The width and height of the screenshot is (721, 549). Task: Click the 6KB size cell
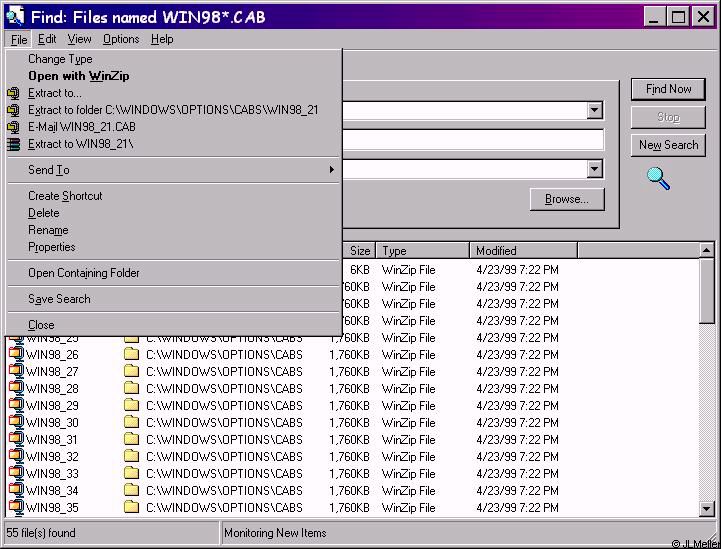[x=360, y=270]
